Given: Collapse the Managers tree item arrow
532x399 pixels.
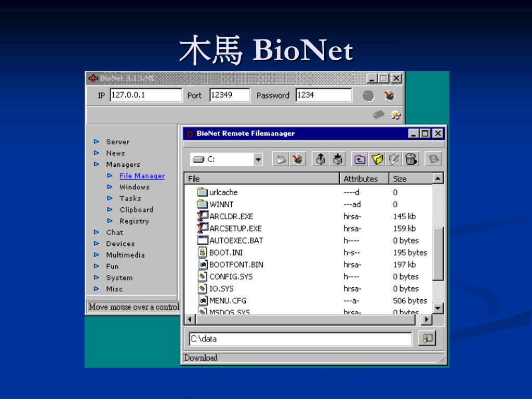Looking at the screenshot, I should [x=96, y=164].
